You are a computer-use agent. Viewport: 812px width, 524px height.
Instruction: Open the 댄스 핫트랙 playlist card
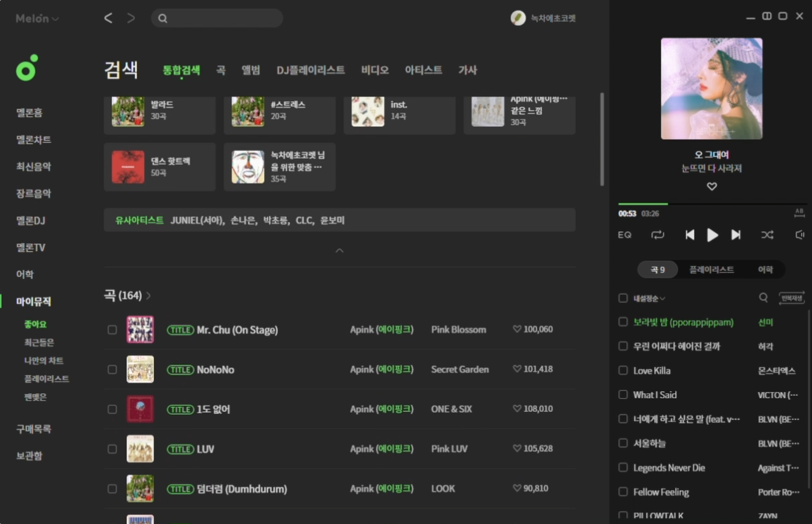160,167
